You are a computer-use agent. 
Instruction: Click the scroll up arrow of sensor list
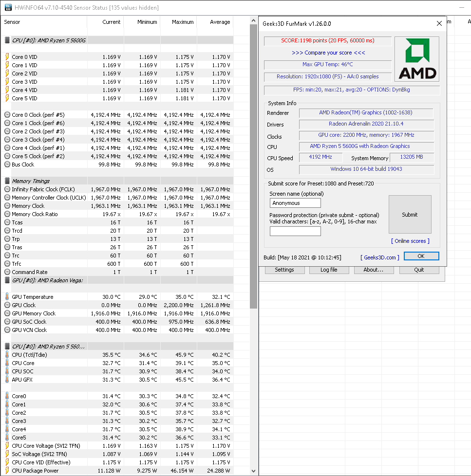[253, 20]
